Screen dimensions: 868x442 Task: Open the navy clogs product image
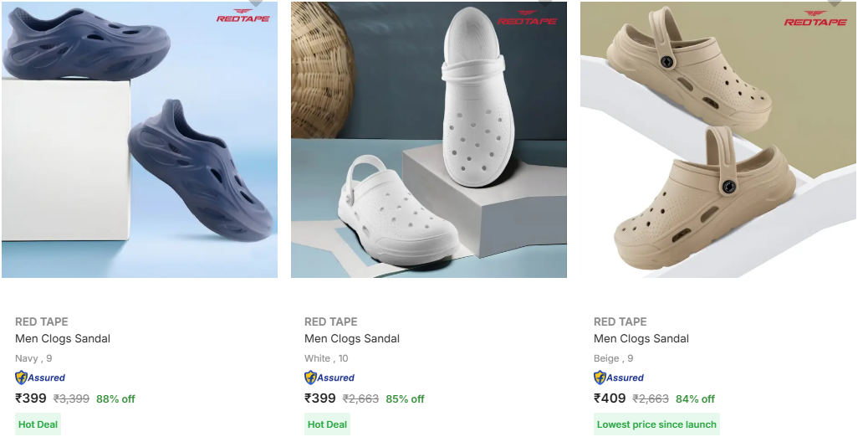pyautogui.click(x=140, y=139)
